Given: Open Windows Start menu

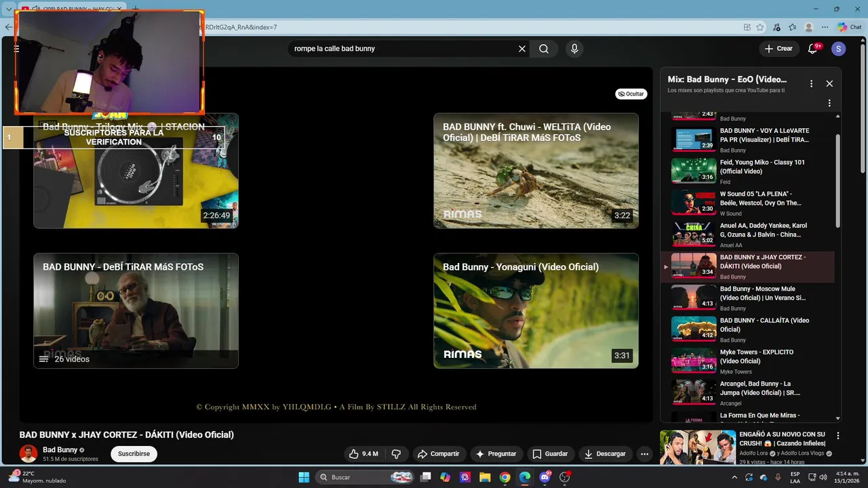Looking at the screenshot, I should 304,477.
